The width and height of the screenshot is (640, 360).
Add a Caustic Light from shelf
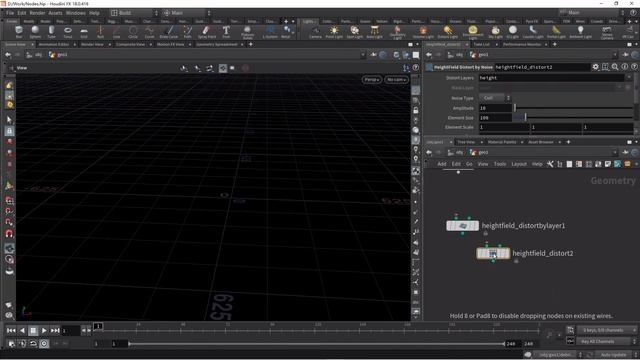click(x=533, y=31)
